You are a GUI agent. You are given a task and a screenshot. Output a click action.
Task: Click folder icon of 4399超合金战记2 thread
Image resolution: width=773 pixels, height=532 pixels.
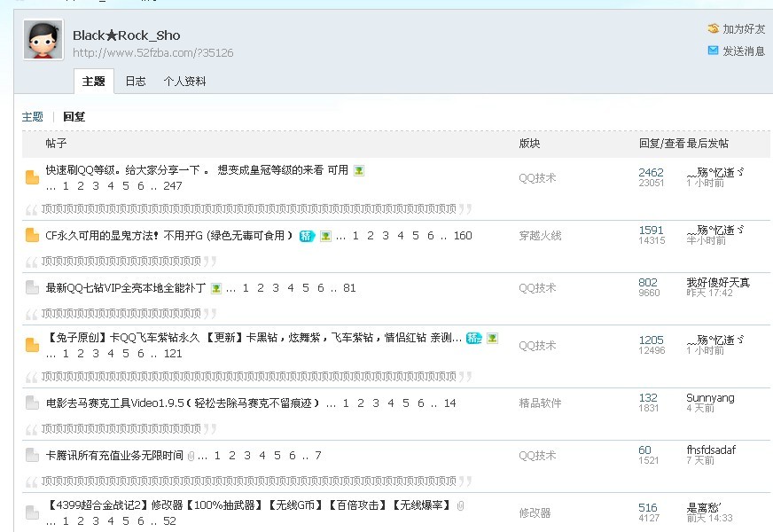[x=33, y=512]
